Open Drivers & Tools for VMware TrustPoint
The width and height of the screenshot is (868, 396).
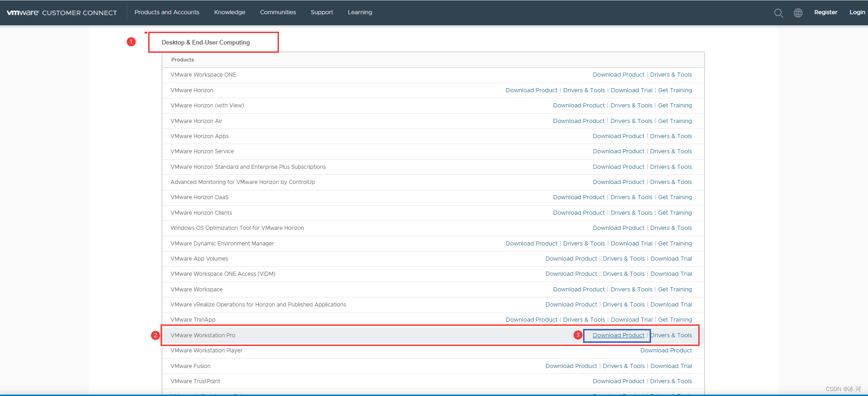coord(671,381)
